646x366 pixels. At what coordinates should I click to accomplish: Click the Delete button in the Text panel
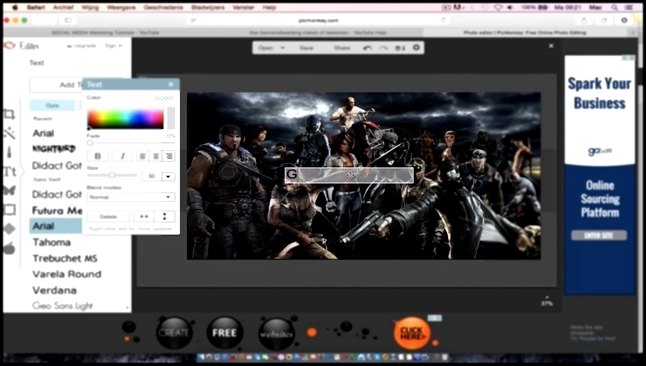tap(108, 216)
